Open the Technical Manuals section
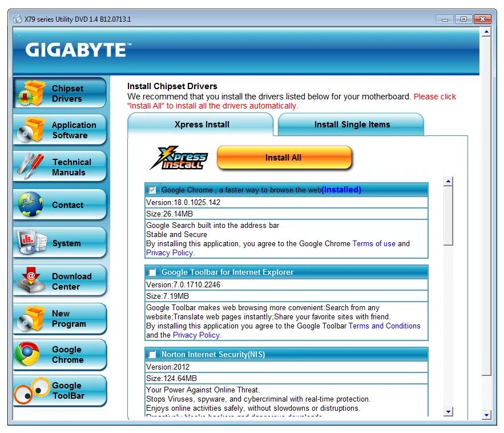This screenshot has width=504, height=433. coord(60,167)
